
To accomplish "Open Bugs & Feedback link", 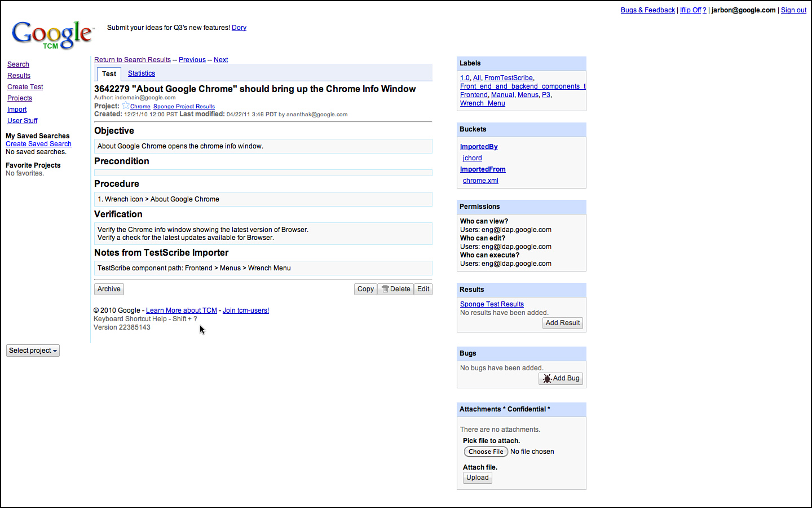I will pyautogui.click(x=648, y=10).
